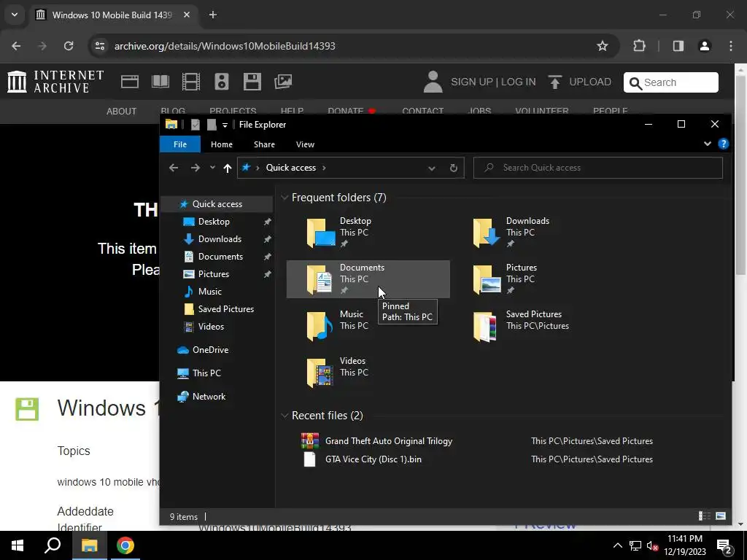Open the Audio speaker icon on archive.org
The height and width of the screenshot is (560, 747).
pos(222,82)
